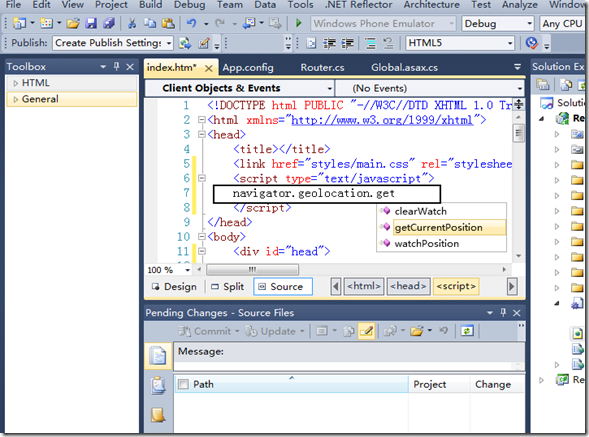
Task: Open the 100 % zoom dropdown
Action: tap(187, 270)
